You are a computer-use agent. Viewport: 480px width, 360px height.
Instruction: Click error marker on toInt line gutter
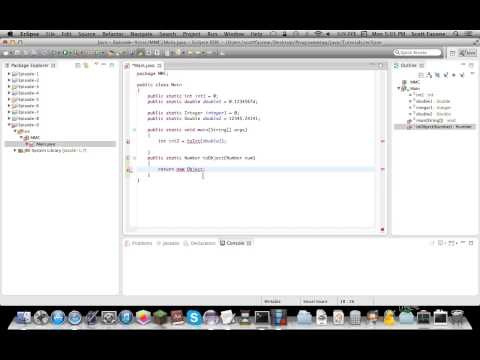[128, 142]
